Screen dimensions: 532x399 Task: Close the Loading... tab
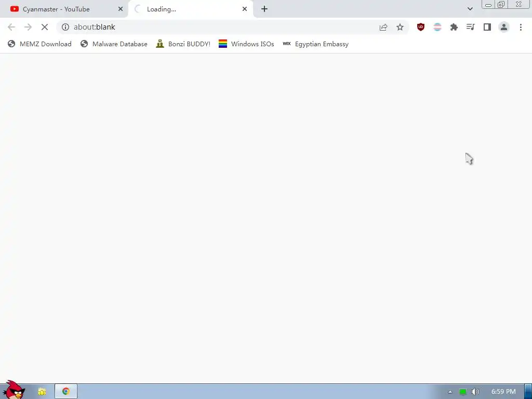[245, 9]
